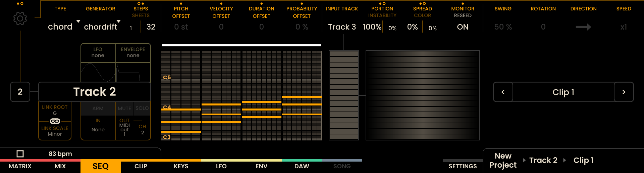Open the envelope shape preview
This screenshot has height=173, width=644.
coord(133,72)
